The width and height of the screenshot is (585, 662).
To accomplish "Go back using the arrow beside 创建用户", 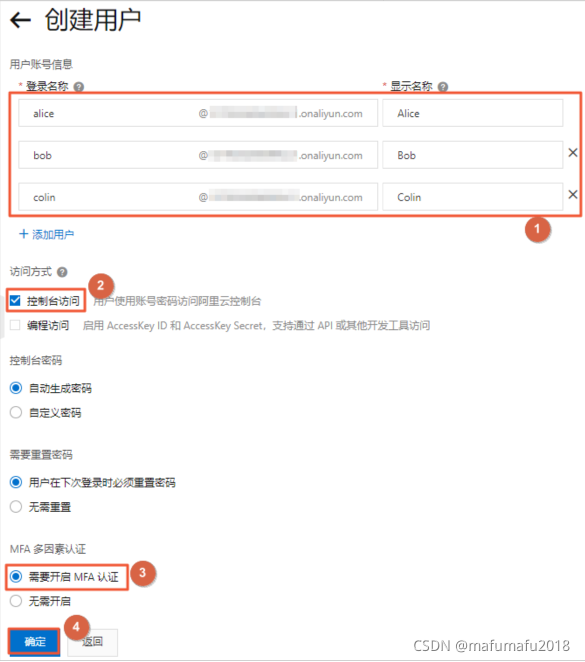I will [20, 20].
